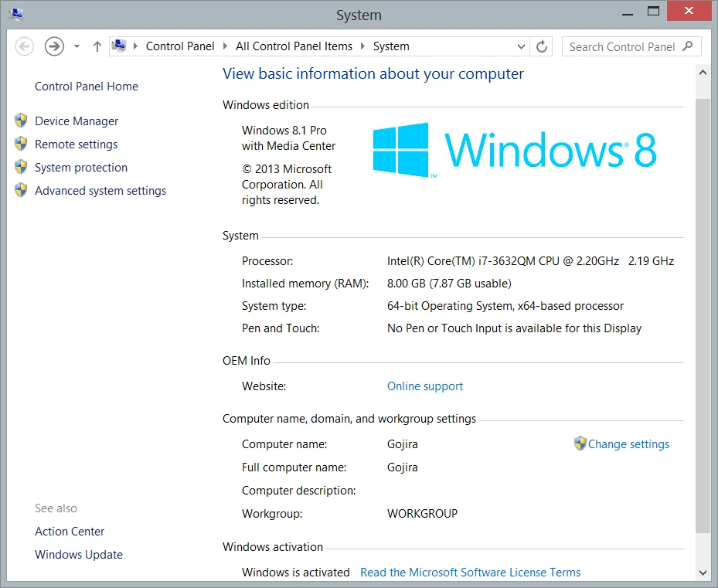Viewport: 718px width, 588px height.
Task: Go up one level with the Up arrow
Action: click(x=97, y=46)
